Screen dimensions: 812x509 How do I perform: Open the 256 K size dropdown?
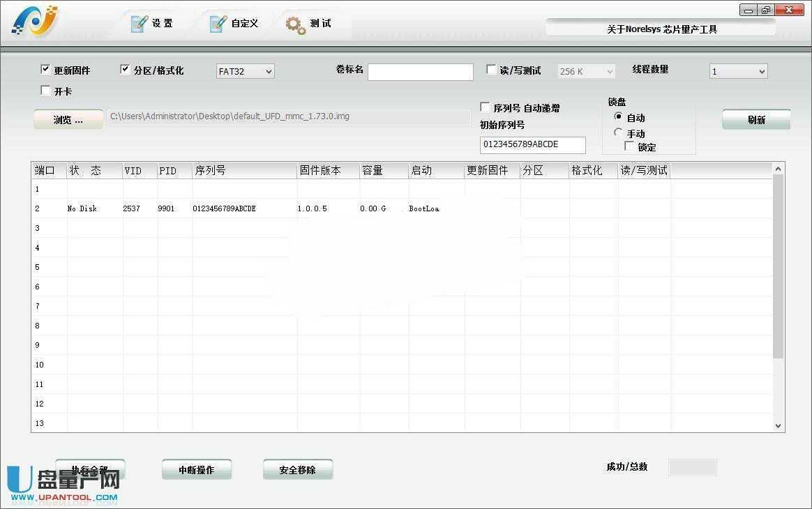tap(586, 71)
